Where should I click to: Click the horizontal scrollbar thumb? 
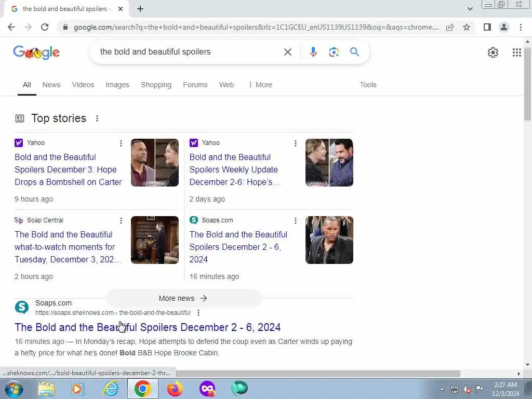tap(318, 374)
